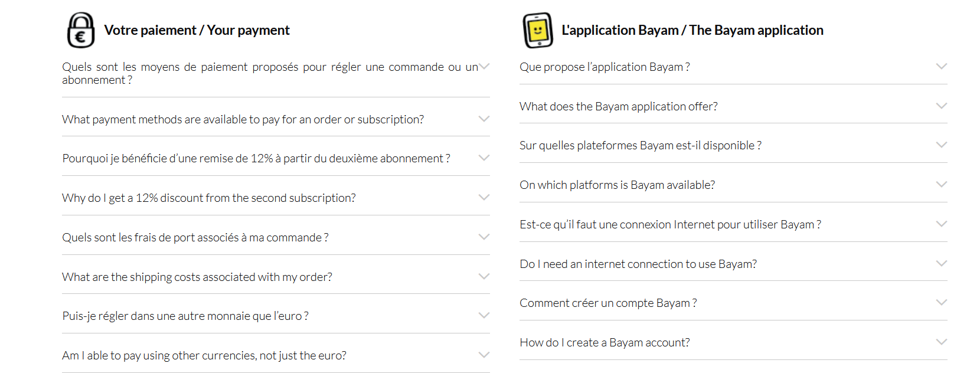
Task: Toggle chevron next to 'frais de port' question
Action: pos(484,237)
